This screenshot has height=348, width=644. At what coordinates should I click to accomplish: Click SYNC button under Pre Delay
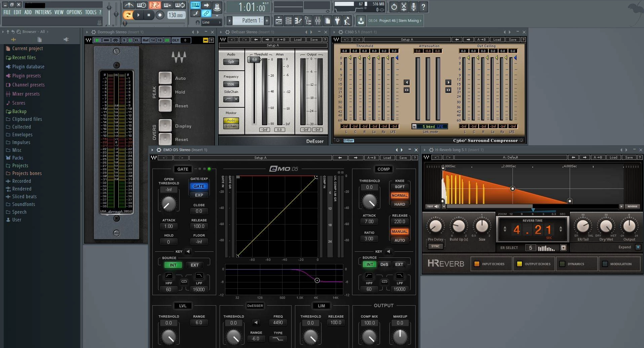[435, 246]
